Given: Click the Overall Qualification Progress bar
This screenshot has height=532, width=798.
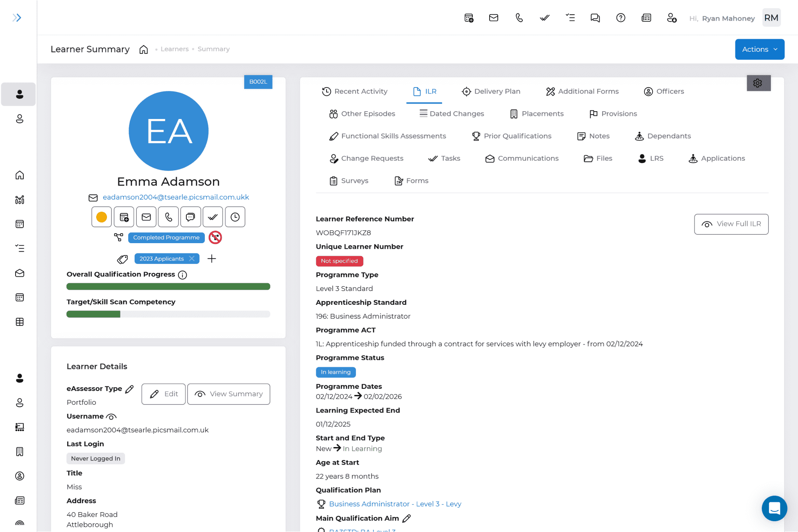Looking at the screenshot, I should tap(168, 286).
